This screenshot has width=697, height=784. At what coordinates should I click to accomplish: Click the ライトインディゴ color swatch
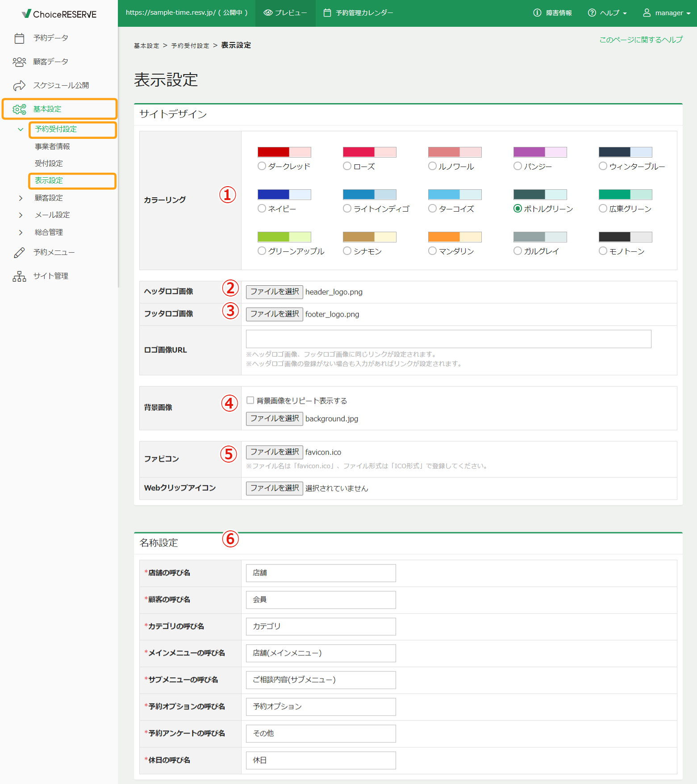coord(370,195)
